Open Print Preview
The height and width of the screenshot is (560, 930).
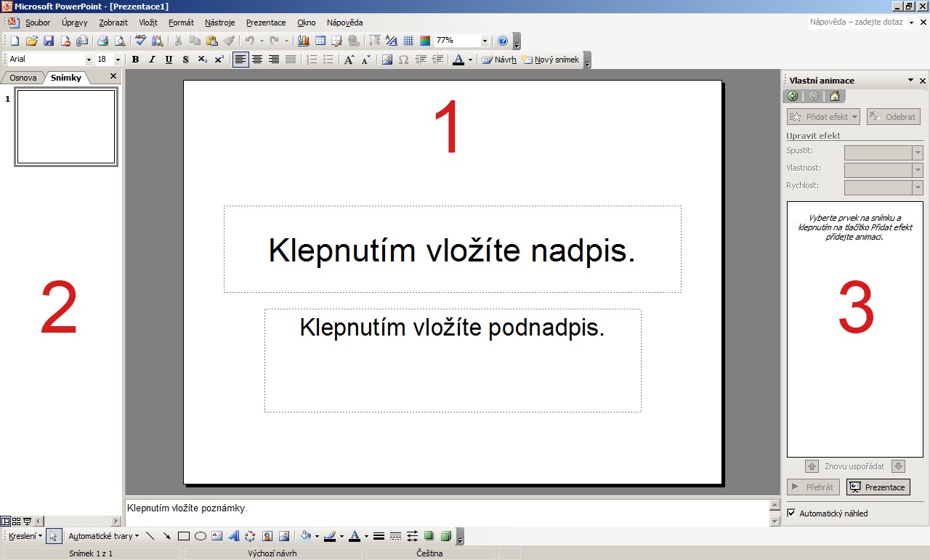pos(119,41)
